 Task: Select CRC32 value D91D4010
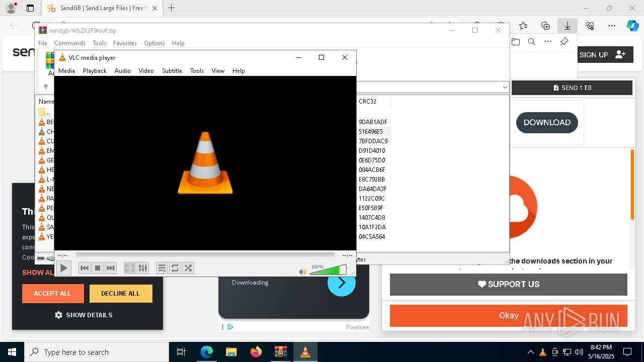(372, 151)
